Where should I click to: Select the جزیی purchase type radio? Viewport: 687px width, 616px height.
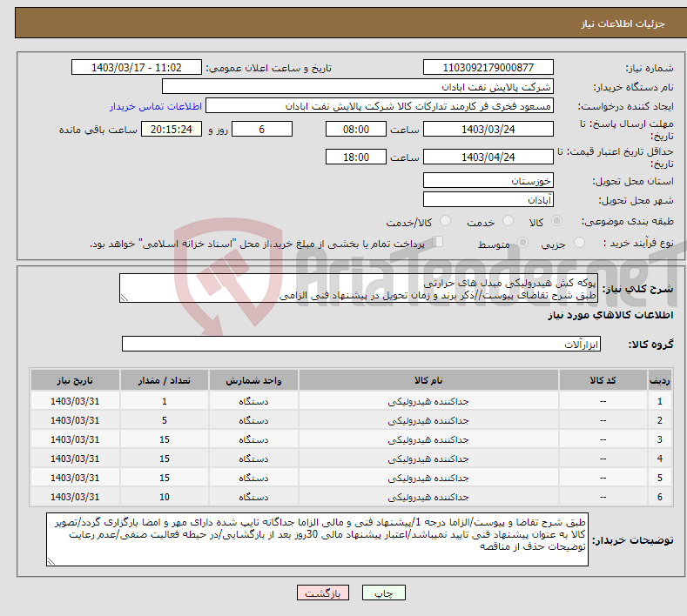pos(579,243)
